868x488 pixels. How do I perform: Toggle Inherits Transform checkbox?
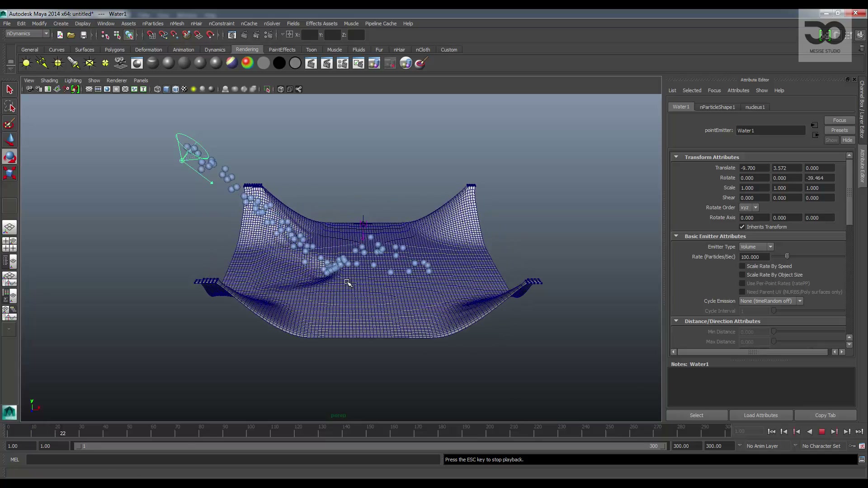pos(742,227)
